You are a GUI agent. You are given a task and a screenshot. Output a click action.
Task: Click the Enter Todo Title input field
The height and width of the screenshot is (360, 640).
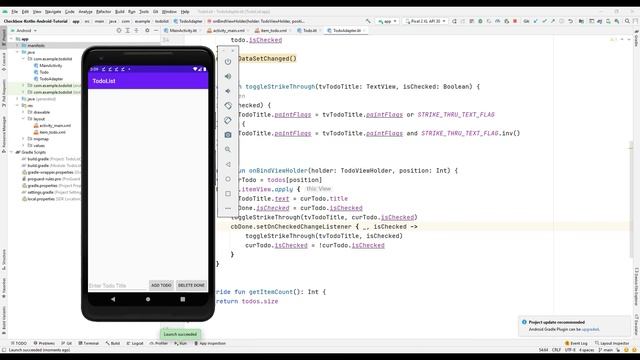[118, 285]
